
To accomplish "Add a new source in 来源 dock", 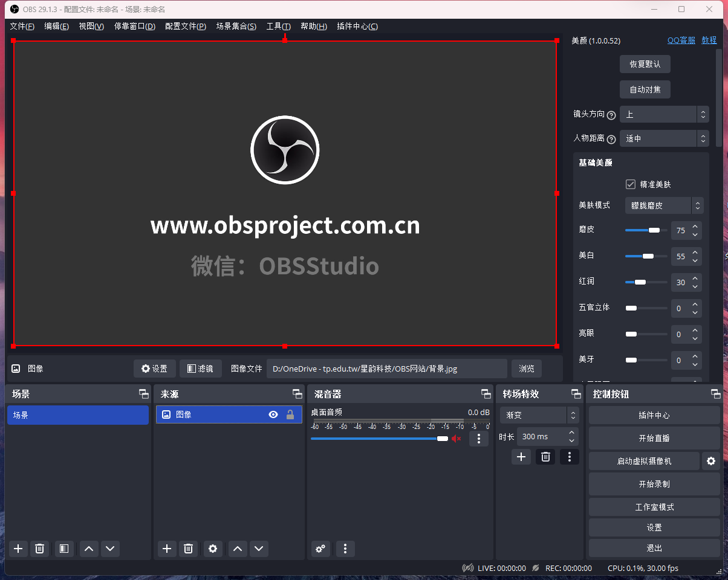I will point(167,549).
